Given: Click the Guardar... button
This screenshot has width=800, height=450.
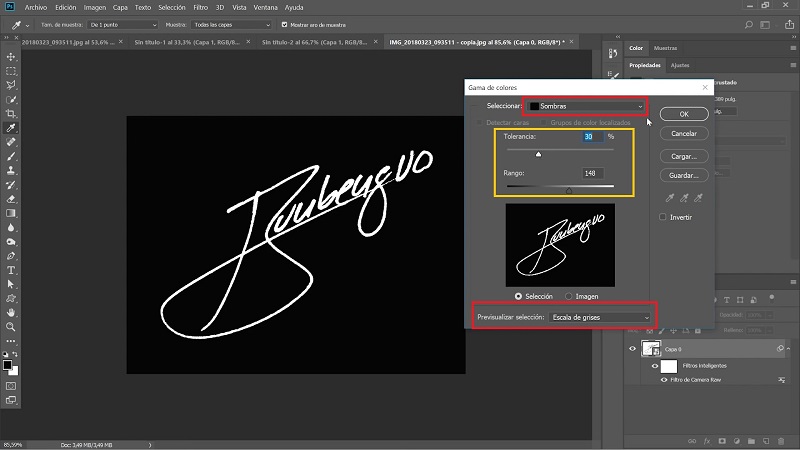Looking at the screenshot, I should (684, 175).
